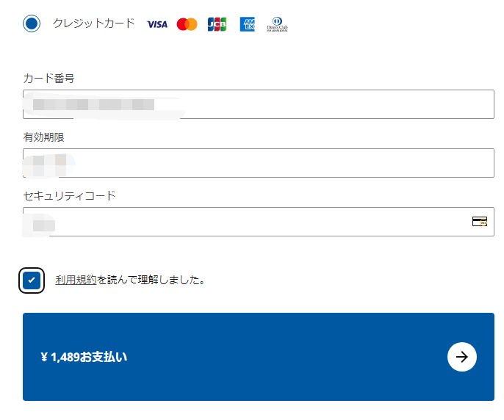Click the を読んで理解しました agreement text

151,280
